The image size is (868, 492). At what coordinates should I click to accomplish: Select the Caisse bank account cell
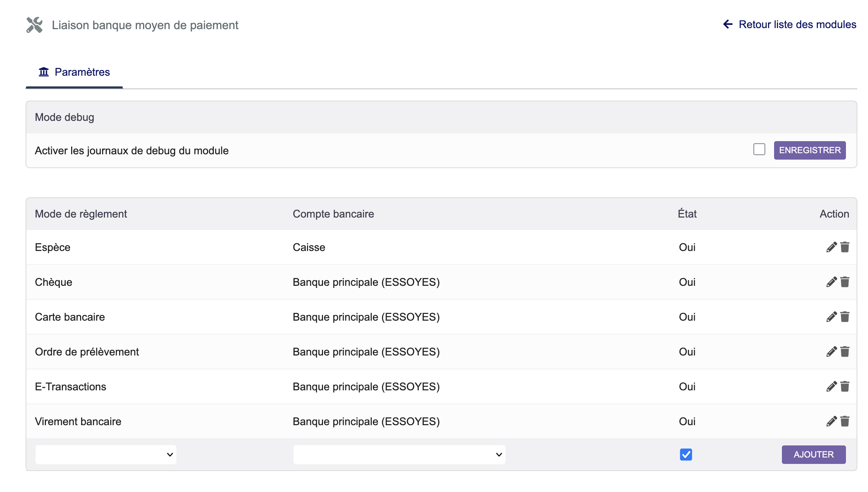309,247
